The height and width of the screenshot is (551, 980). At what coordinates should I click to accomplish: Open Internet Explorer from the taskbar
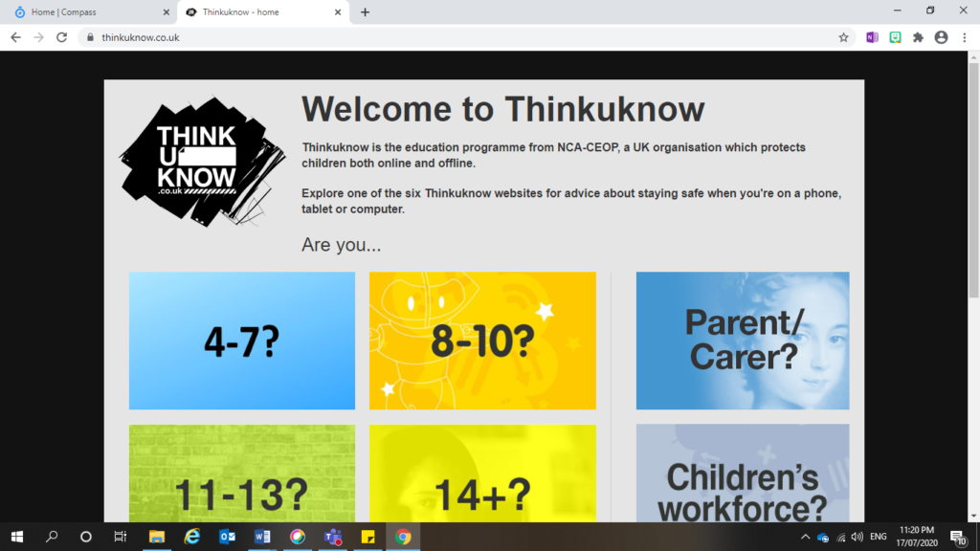(191, 537)
